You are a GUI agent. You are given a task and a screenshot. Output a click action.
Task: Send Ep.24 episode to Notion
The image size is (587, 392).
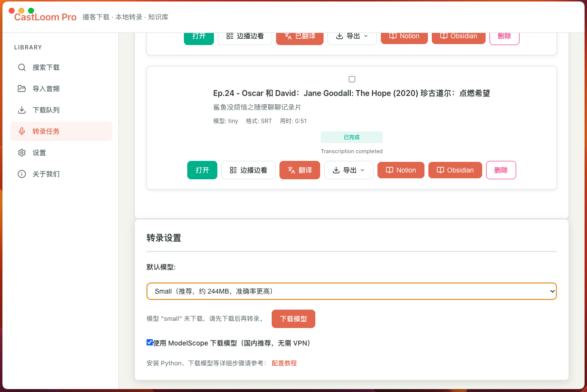[401, 170]
